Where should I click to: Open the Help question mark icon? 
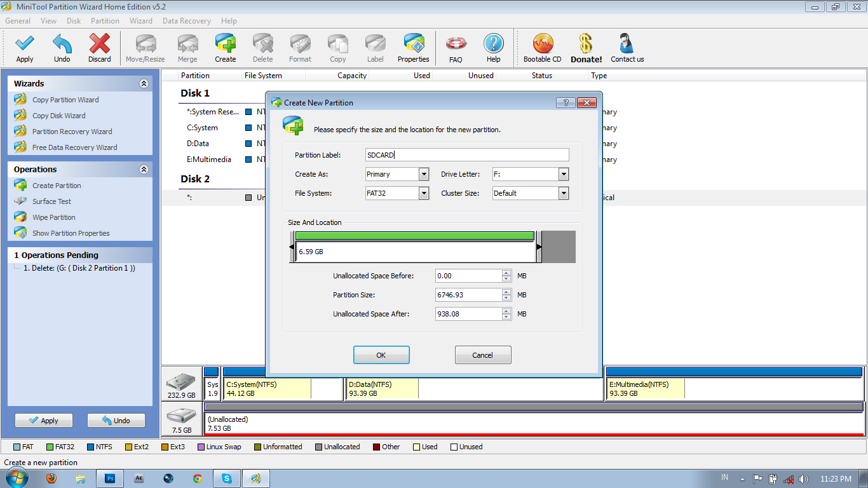click(x=494, y=44)
